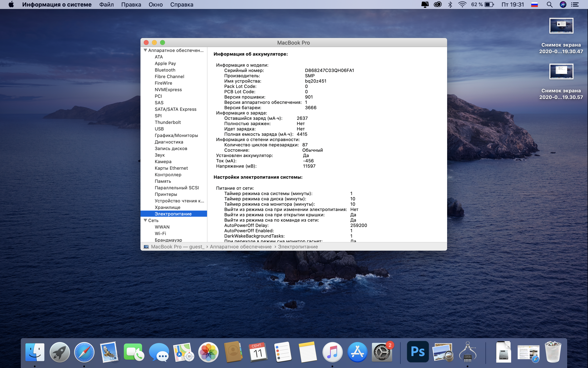Open Notification Center icon

[575, 4]
